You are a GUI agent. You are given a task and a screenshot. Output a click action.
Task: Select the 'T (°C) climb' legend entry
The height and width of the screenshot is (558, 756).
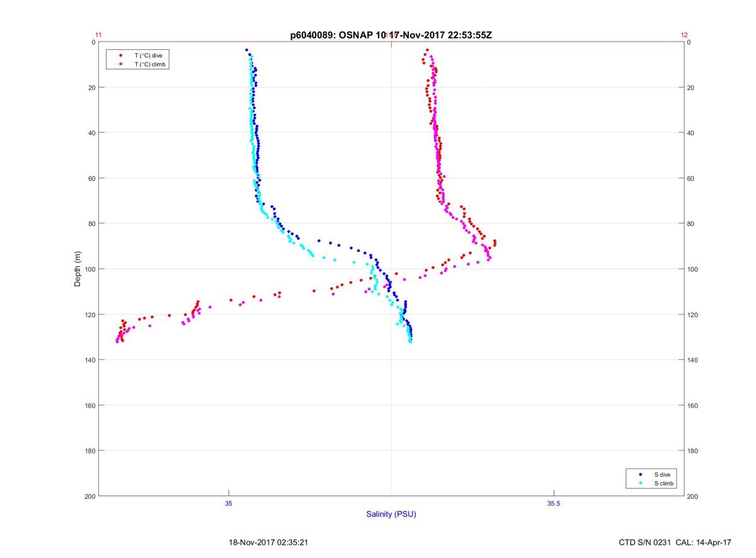pyautogui.click(x=151, y=64)
